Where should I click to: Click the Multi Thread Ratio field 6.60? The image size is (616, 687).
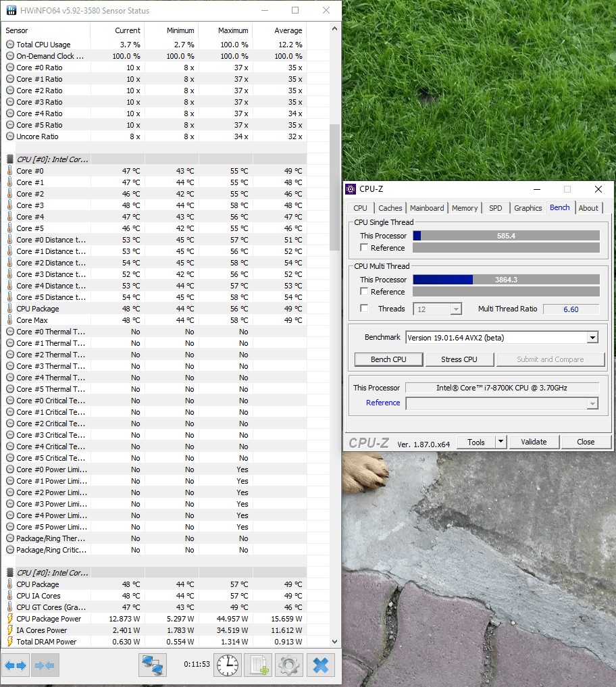click(571, 309)
